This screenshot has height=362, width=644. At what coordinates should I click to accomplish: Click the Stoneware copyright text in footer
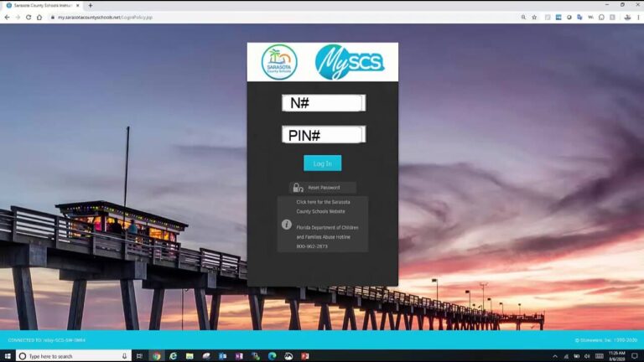pyautogui.click(x=606, y=340)
